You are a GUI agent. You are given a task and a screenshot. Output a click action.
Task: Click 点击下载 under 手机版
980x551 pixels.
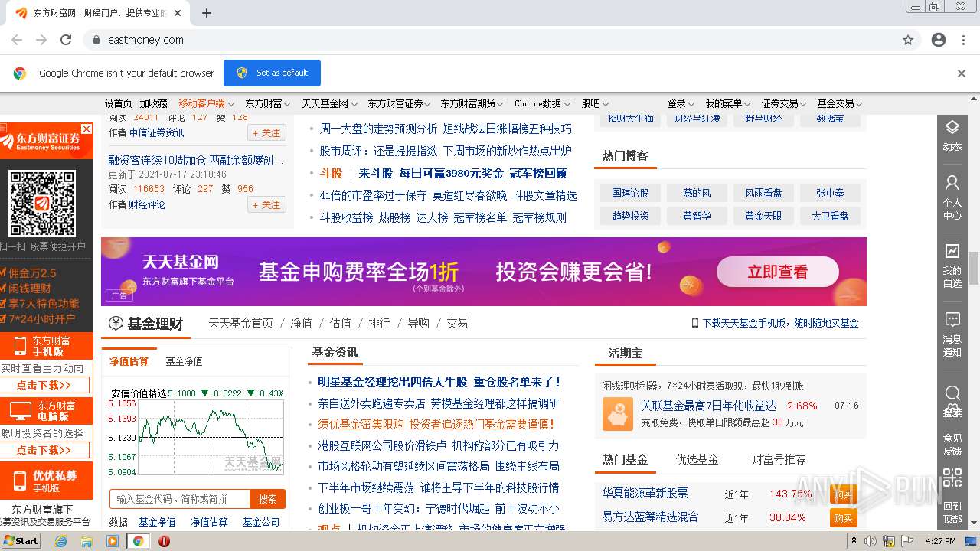[x=44, y=385]
